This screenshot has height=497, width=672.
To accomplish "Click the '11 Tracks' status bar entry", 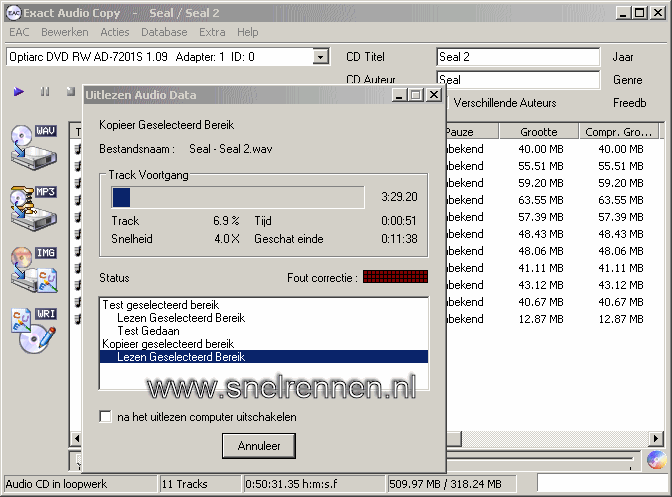I will [200, 484].
